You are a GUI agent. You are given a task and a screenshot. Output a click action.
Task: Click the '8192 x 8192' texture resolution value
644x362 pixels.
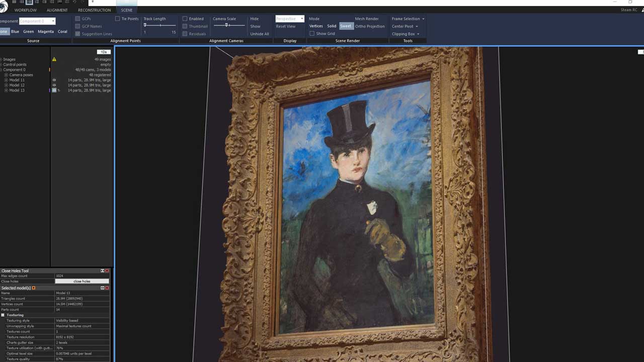tap(65, 337)
